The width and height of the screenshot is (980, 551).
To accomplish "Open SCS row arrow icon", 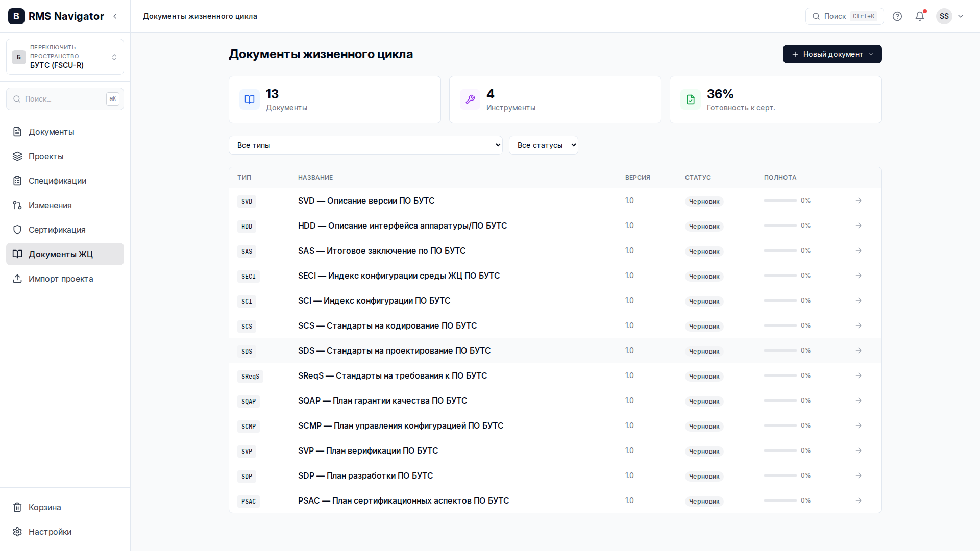I will [859, 325].
